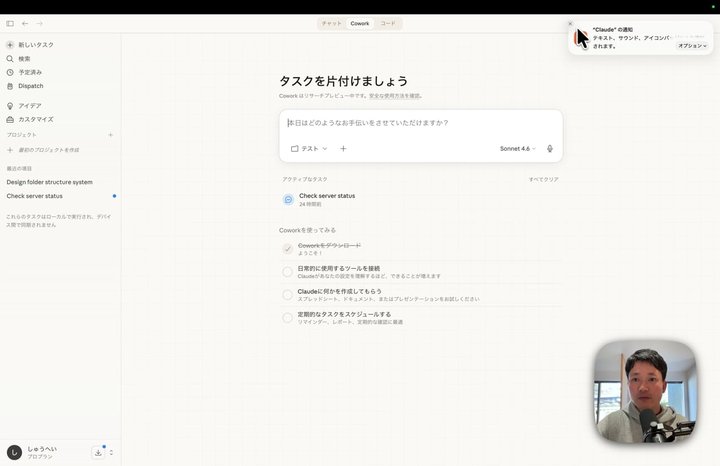Click the download update icon at bottom
The height and width of the screenshot is (466, 720).
tap(98, 453)
